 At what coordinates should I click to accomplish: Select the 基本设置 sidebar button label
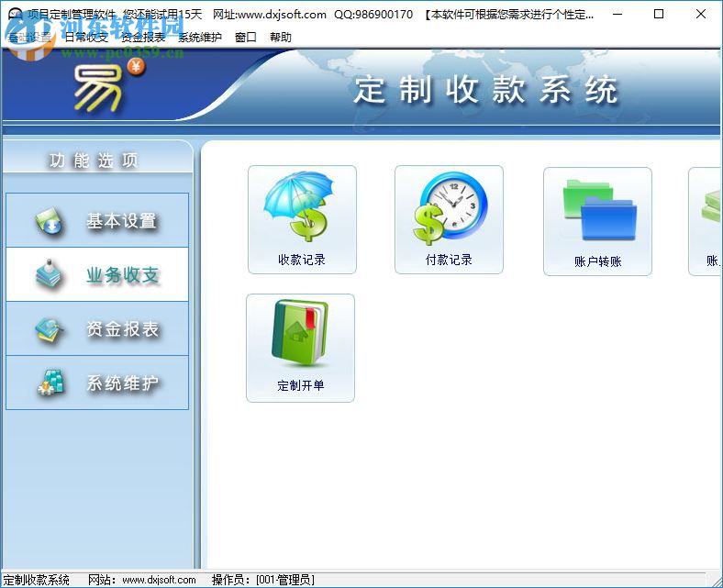[122, 221]
